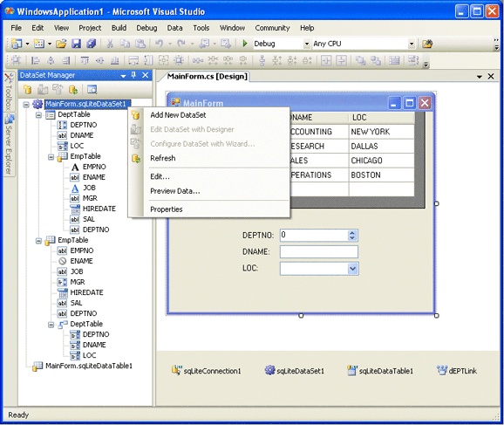Choose Add New DataSet from the context menu
This screenshot has height=425, width=504.
[x=209, y=115]
